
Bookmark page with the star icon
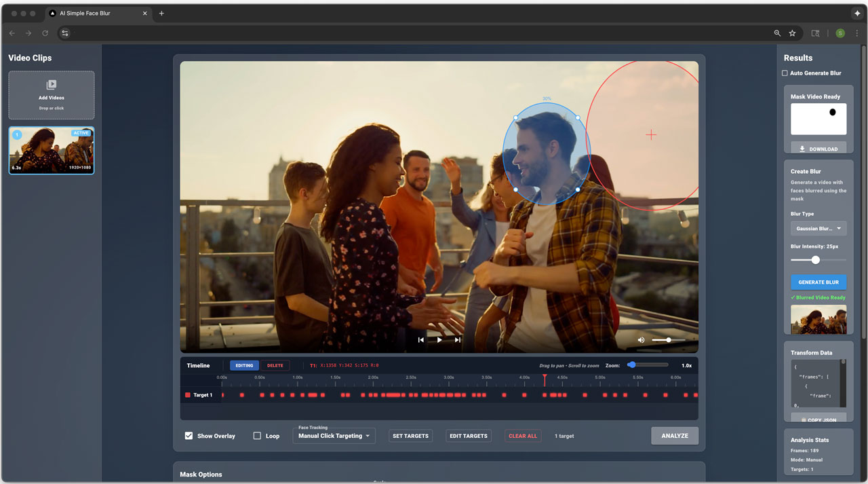click(x=792, y=33)
